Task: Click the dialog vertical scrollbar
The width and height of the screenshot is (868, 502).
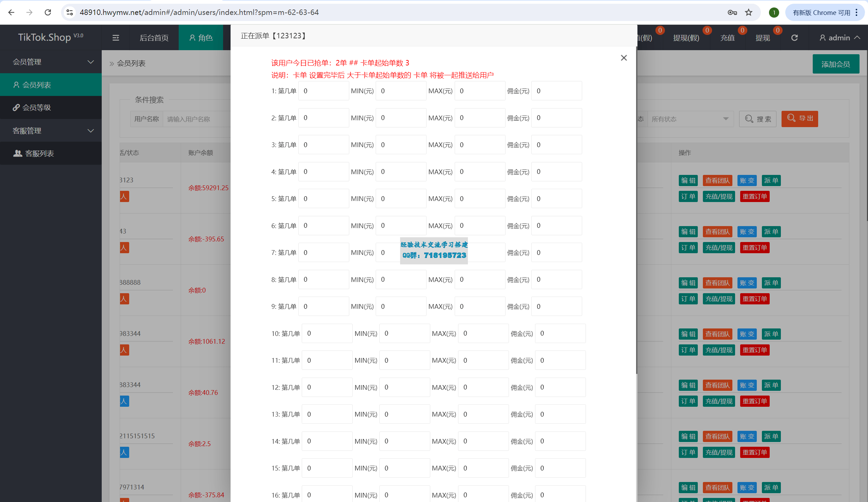Action: [636, 210]
